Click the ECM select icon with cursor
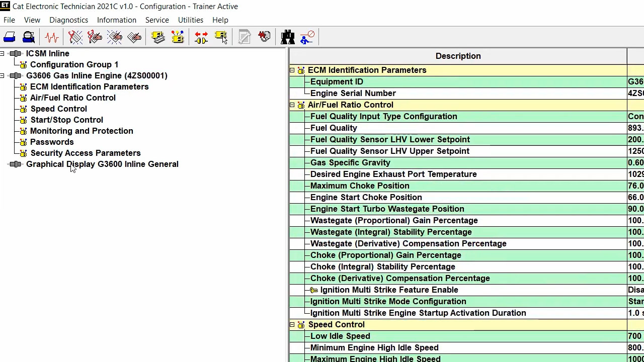This screenshot has height=362, width=644. click(221, 37)
